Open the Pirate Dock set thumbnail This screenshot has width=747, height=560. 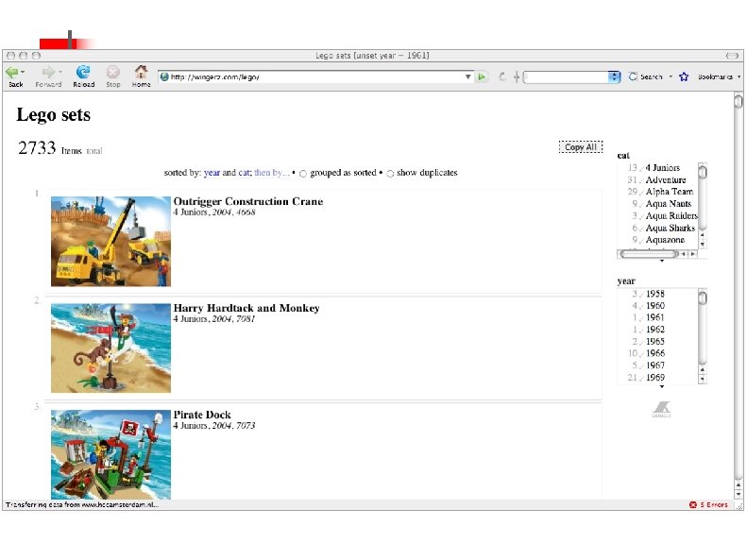coord(111,455)
